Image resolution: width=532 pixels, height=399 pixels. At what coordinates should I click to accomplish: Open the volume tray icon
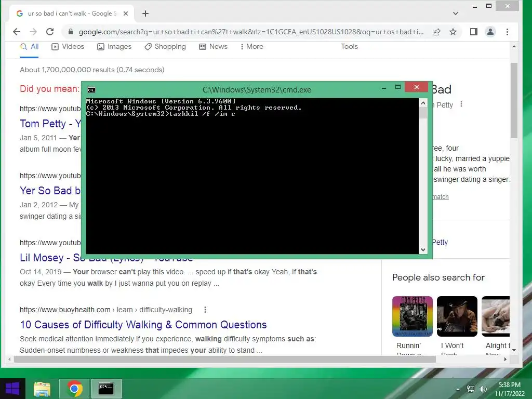483,389
